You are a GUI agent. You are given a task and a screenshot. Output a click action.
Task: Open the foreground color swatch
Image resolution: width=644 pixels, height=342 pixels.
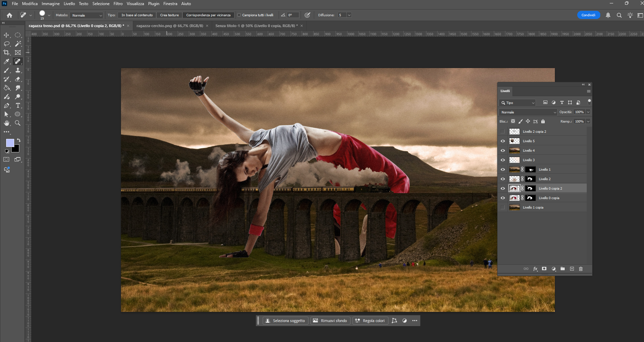(x=10, y=143)
